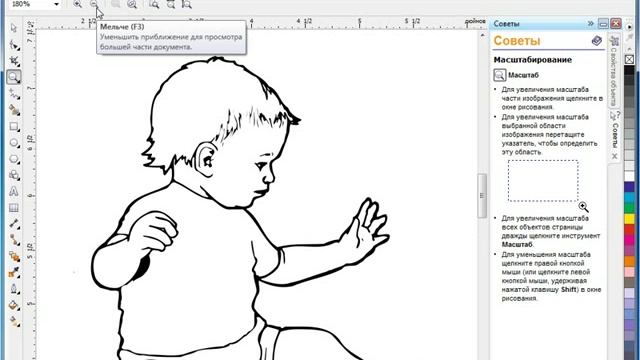Pick the yellow palette swatch
640x360 pixels.
click(x=629, y=219)
